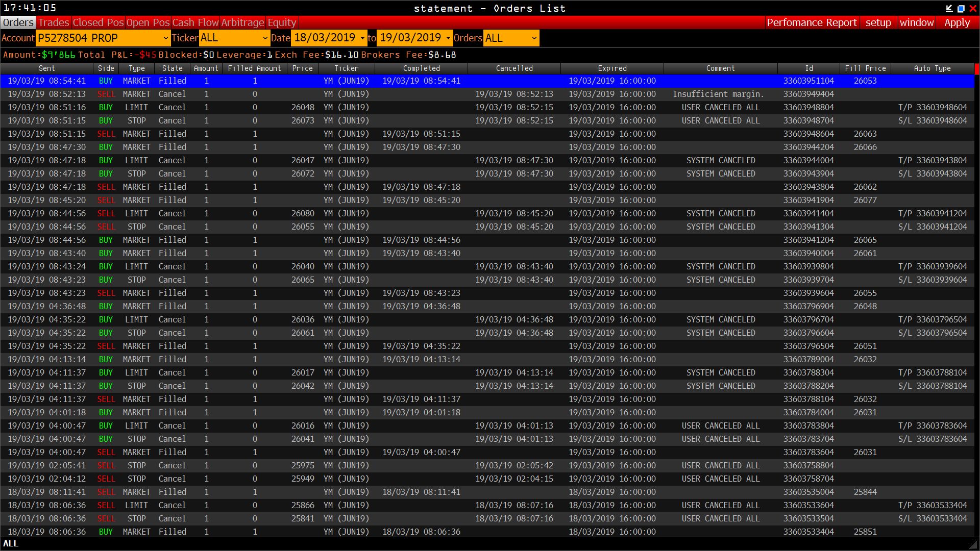The width and height of the screenshot is (980, 551).
Task: Click the Filled Amount column header
Action: 254,68
